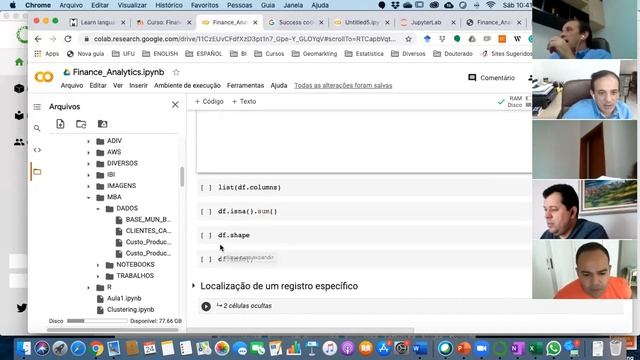Launch Zoom from the Dock
This screenshot has width=640, height=360.
(x=482, y=348)
